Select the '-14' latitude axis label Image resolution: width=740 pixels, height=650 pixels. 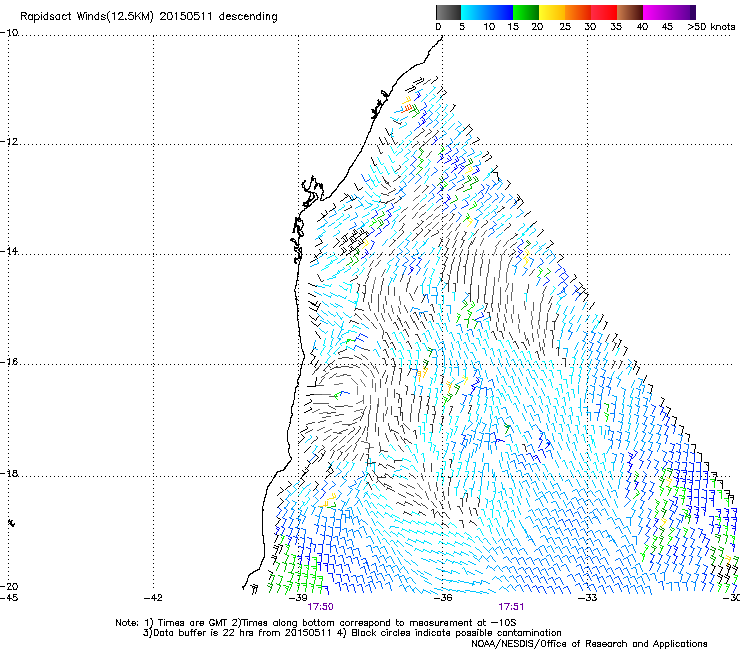pyautogui.click(x=9, y=251)
